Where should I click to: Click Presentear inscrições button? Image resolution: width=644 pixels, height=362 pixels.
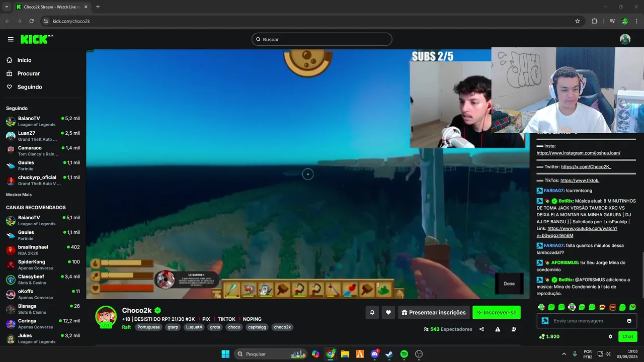click(434, 312)
